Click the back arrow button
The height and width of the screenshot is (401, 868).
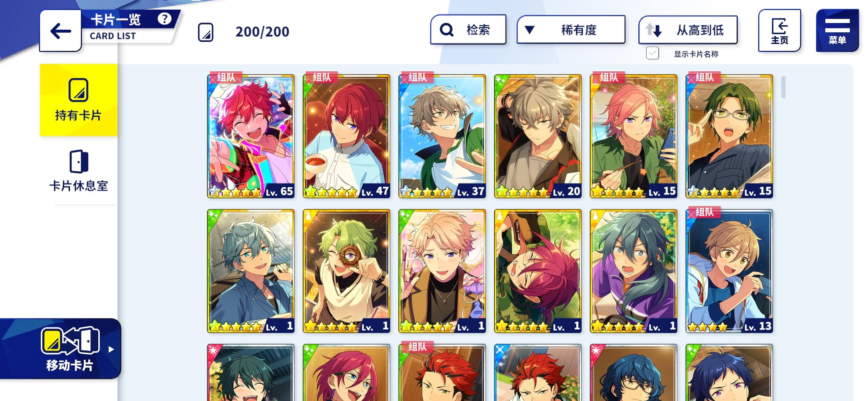(60, 31)
